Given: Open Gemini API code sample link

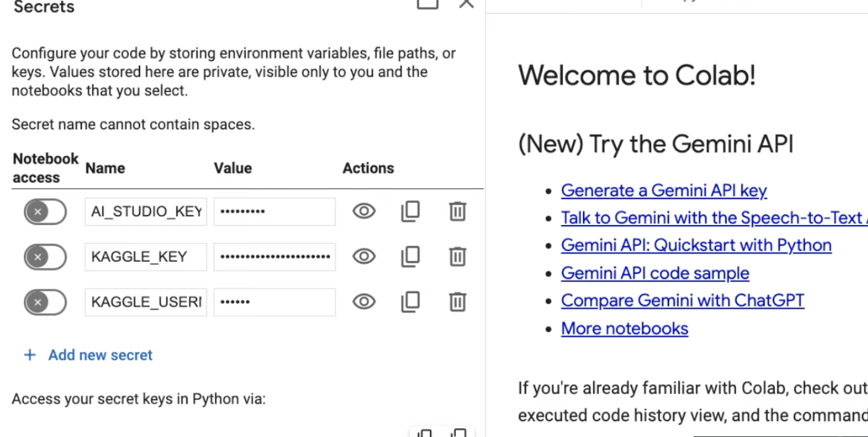Looking at the screenshot, I should coord(655,273).
